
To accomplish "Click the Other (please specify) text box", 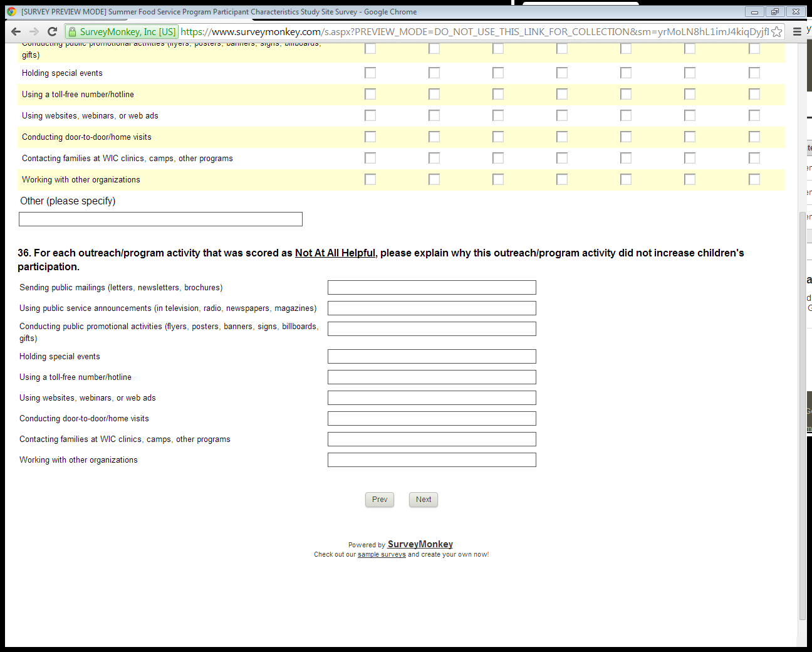I will point(160,219).
